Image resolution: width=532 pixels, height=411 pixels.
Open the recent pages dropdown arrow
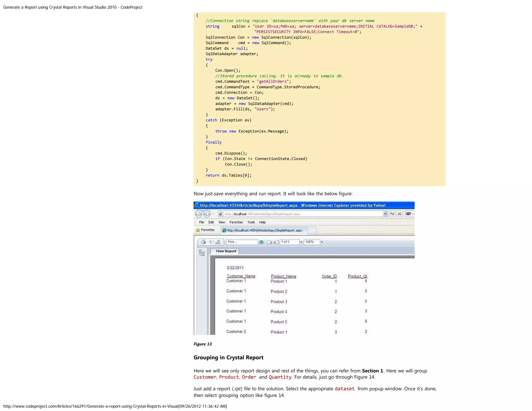coord(213,214)
